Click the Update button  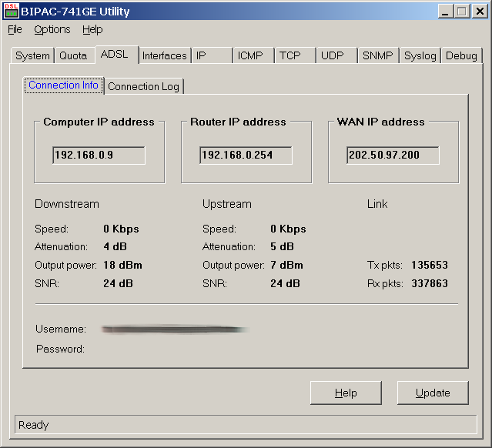(x=433, y=393)
